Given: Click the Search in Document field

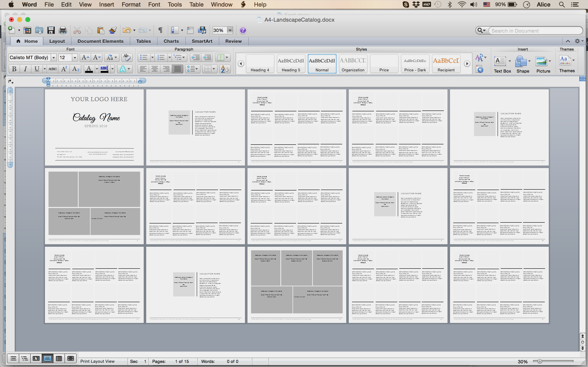Looking at the screenshot, I should pyautogui.click(x=535, y=31).
